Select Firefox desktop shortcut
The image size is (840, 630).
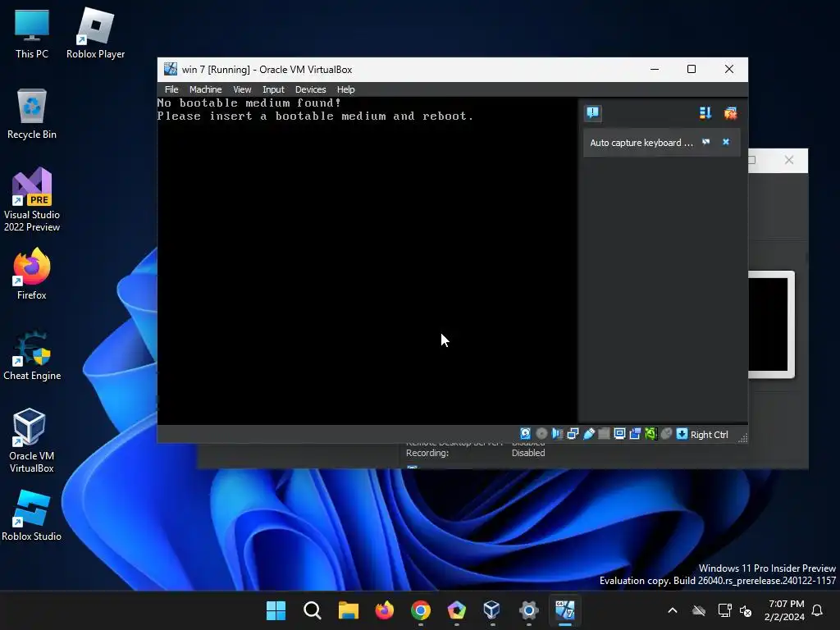(32, 274)
